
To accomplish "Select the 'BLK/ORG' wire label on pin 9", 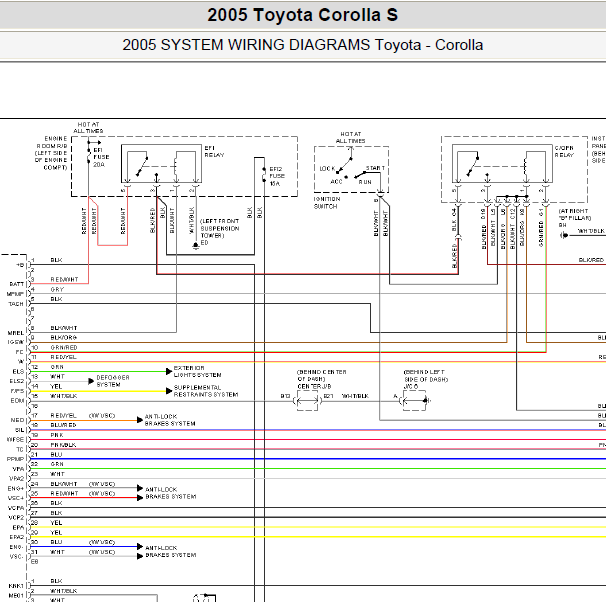I will click(63, 338).
